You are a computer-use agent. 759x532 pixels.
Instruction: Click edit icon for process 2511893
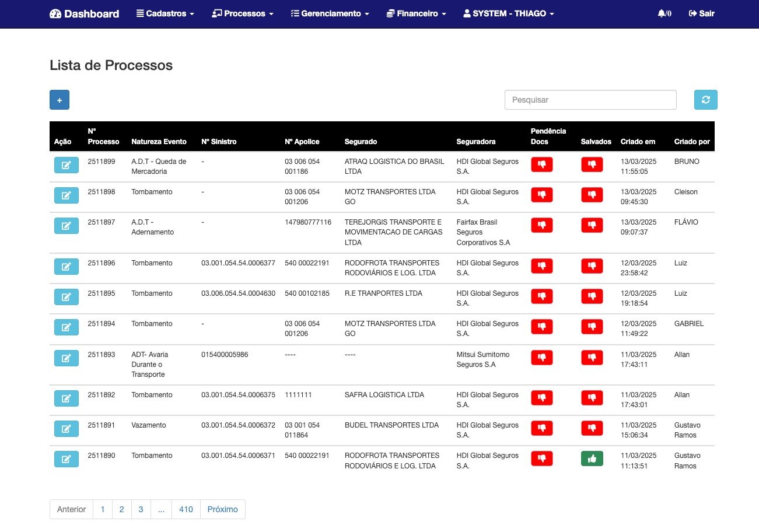[x=66, y=358]
